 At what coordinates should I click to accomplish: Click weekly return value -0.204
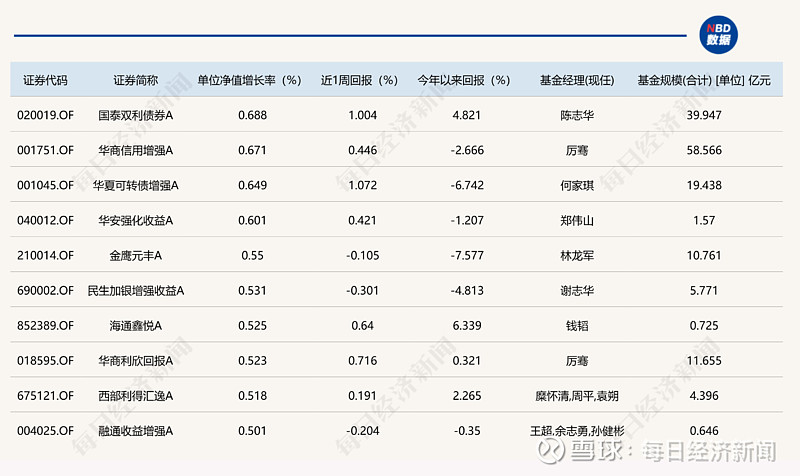tap(363, 431)
